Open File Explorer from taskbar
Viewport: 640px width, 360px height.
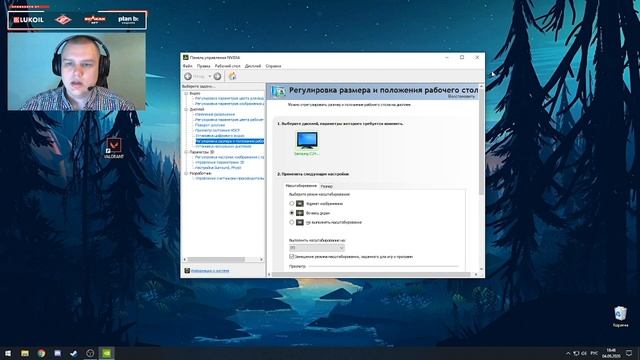click(25, 353)
